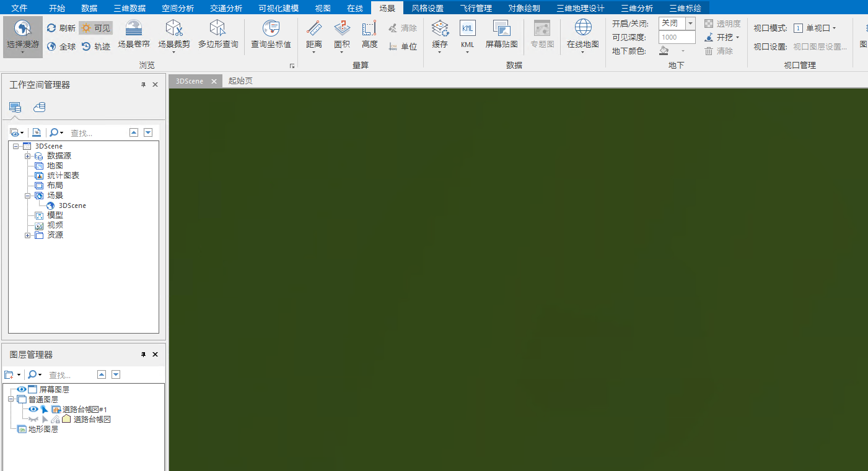Viewport: 868px width, 471px height.
Task: Expand the 资源 tree node
Action: (x=28, y=235)
